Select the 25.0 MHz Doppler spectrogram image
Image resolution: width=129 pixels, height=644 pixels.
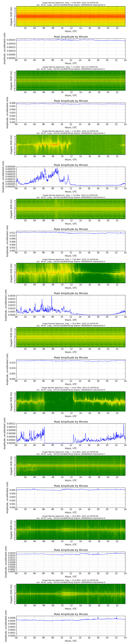point(71,594)
